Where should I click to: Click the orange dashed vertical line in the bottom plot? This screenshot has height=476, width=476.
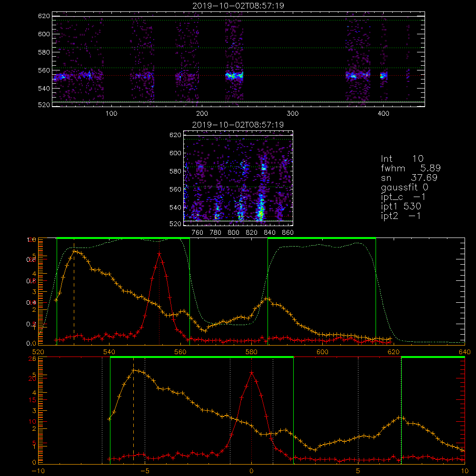pyautogui.click(x=133, y=410)
